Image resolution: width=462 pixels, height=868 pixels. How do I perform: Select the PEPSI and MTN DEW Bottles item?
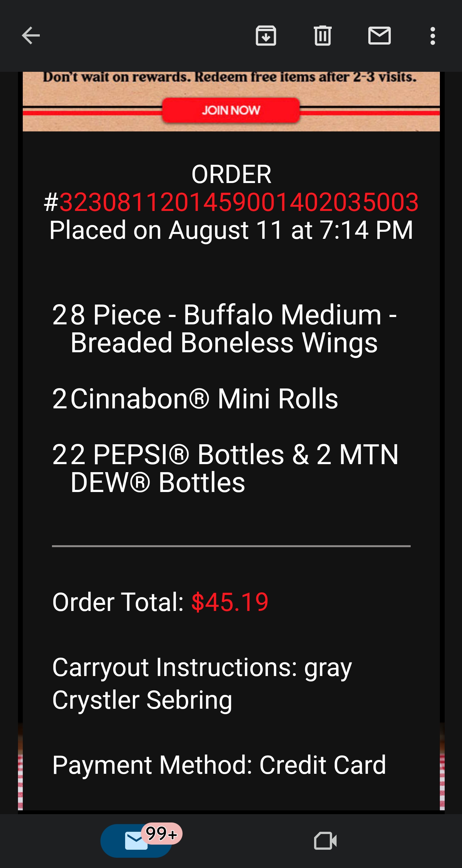(x=226, y=468)
